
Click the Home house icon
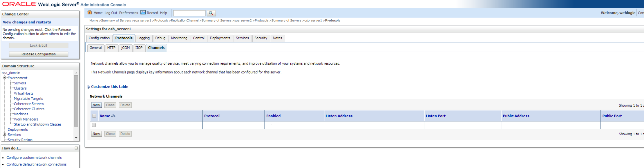[x=90, y=12]
